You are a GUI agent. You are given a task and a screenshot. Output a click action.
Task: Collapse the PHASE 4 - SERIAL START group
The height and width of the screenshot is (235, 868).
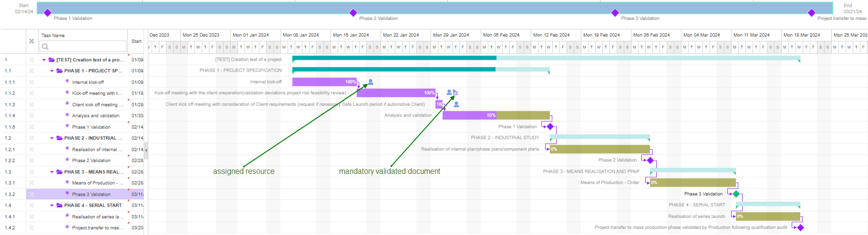52,205
